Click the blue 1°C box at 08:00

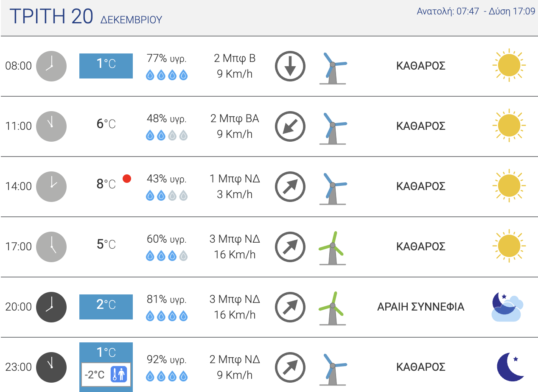click(x=106, y=66)
